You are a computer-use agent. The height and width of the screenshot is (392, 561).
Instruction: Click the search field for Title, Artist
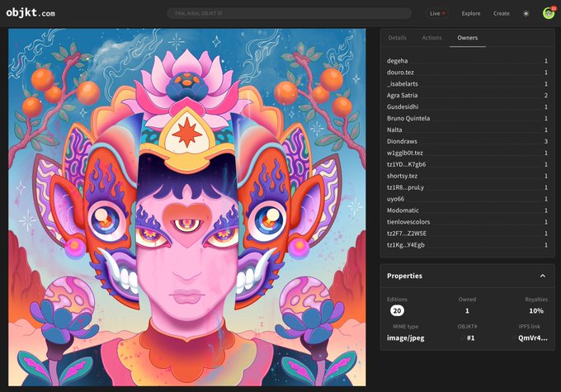point(290,13)
